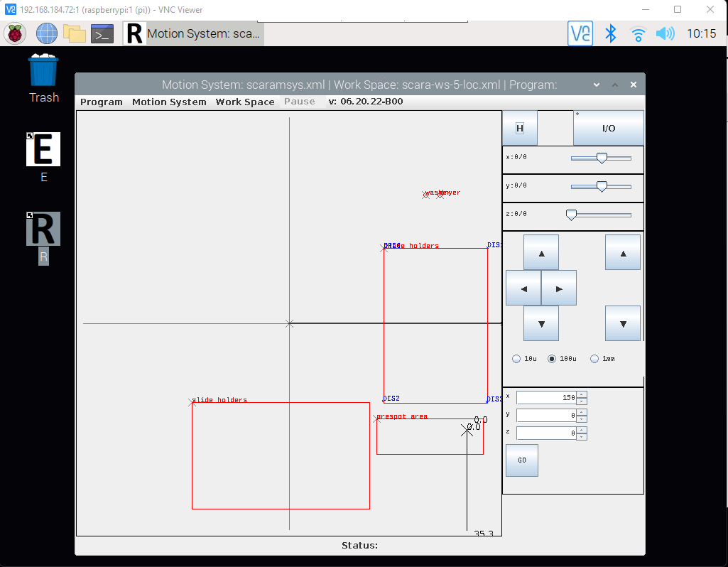
Task: Select the 1mm step size option
Action: [594, 359]
